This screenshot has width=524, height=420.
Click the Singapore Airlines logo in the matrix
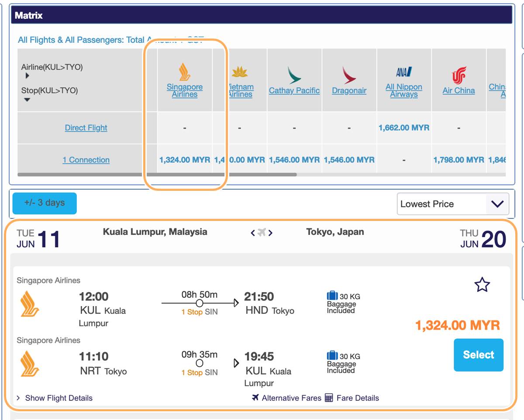185,72
